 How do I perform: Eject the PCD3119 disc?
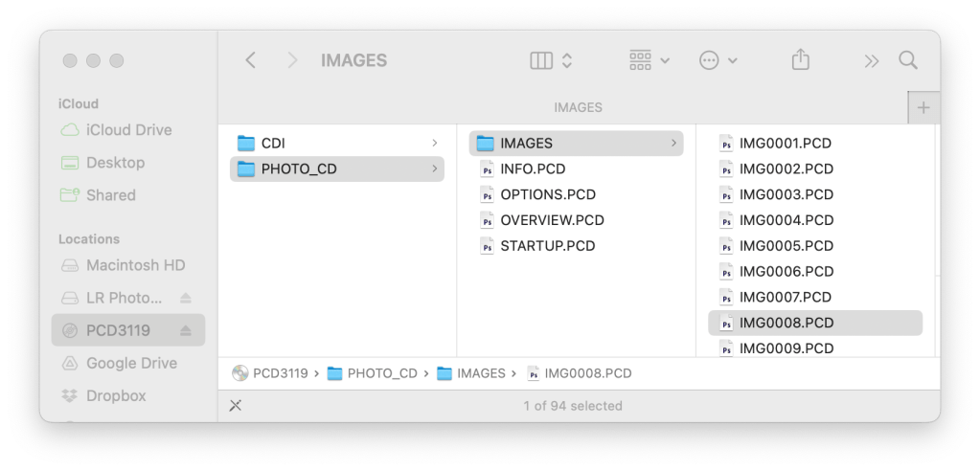pos(186,331)
